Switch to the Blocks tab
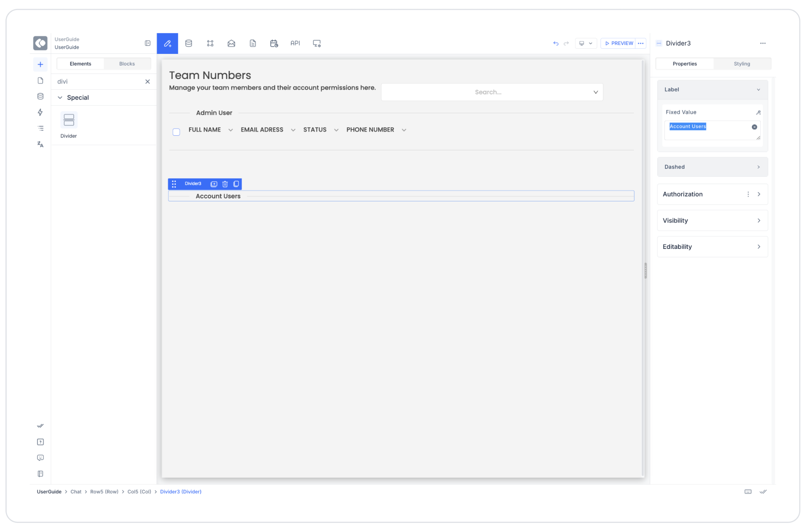The width and height of the screenshot is (806, 532). [x=127, y=64]
